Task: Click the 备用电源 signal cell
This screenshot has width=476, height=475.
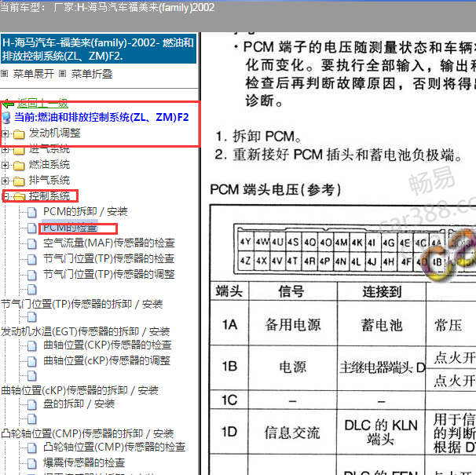Action: tap(293, 324)
